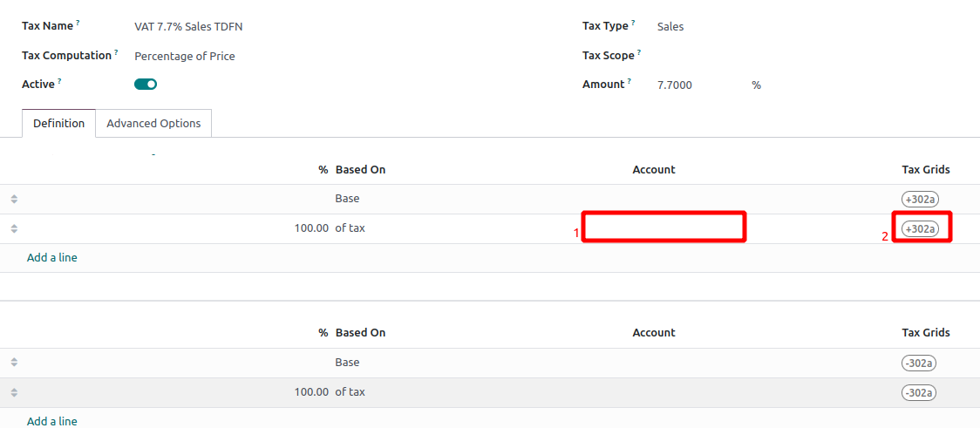
Task: Select the +302a tag in the first Base row
Action: 920,200
